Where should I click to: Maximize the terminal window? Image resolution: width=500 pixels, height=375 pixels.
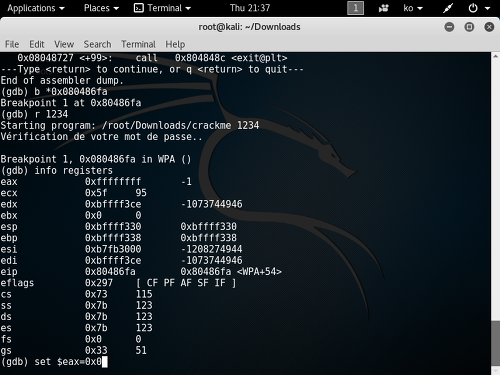point(469,27)
